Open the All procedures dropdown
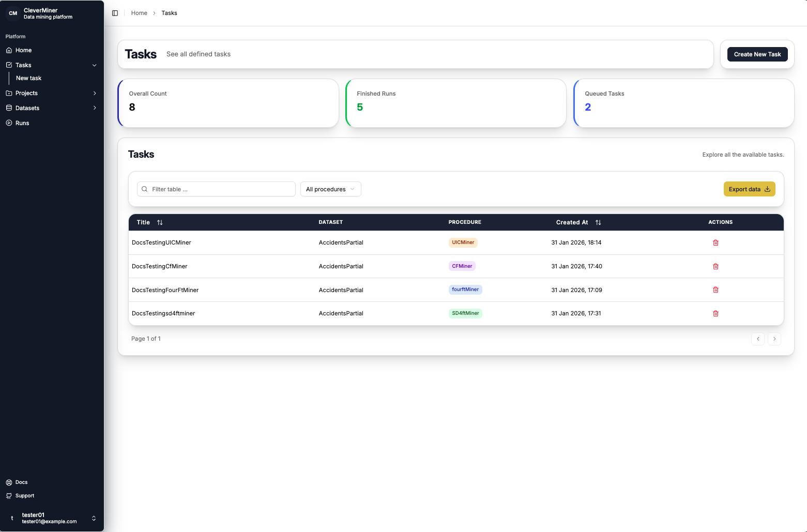807x532 pixels. 330,189
